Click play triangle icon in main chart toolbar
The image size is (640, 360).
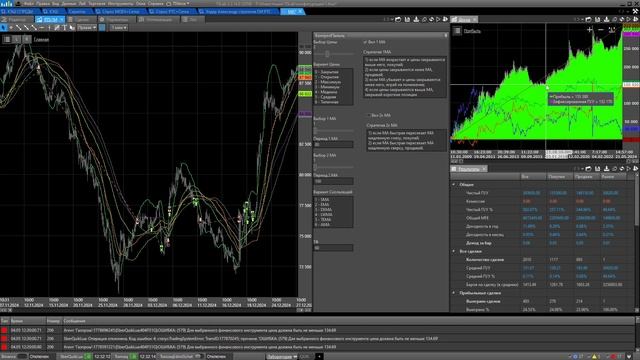pos(438,19)
